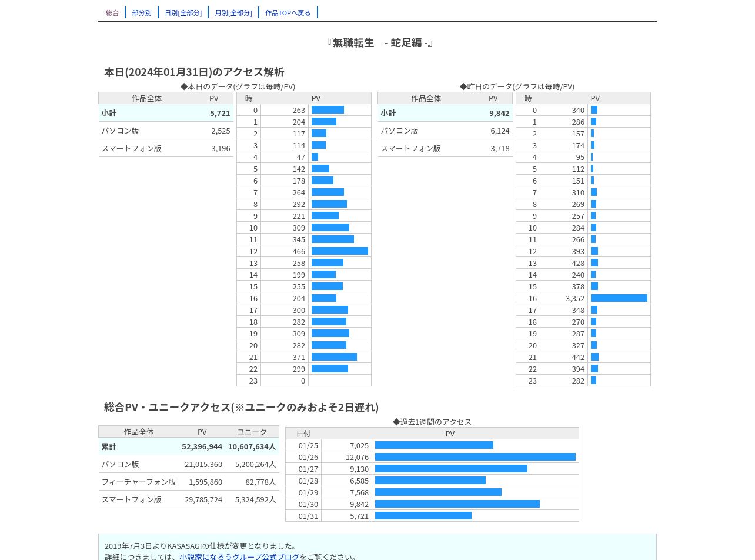Image resolution: width=755 pixels, height=560 pixels.
Task: Click today's hour 12 PV bar
Action: coord(340,251)
